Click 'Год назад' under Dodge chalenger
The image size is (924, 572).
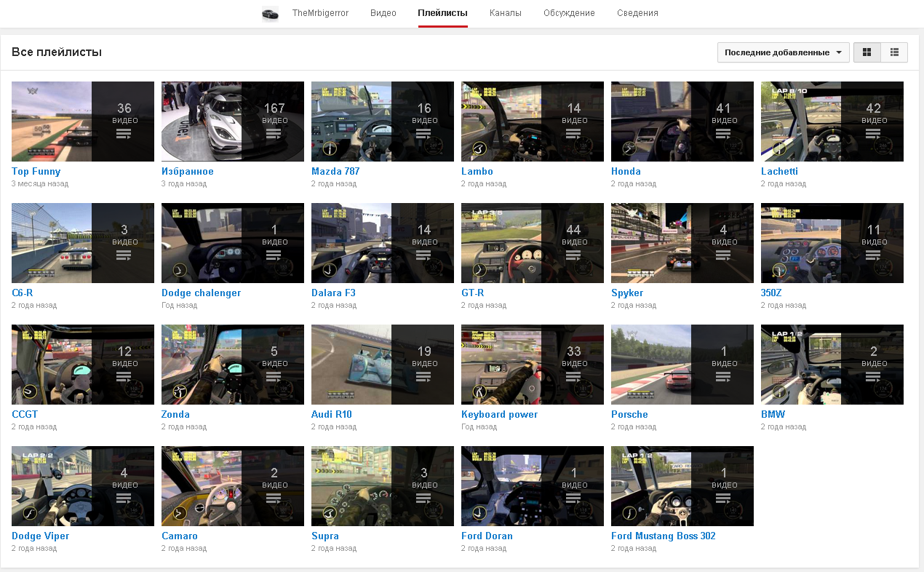tap(179, 306)
